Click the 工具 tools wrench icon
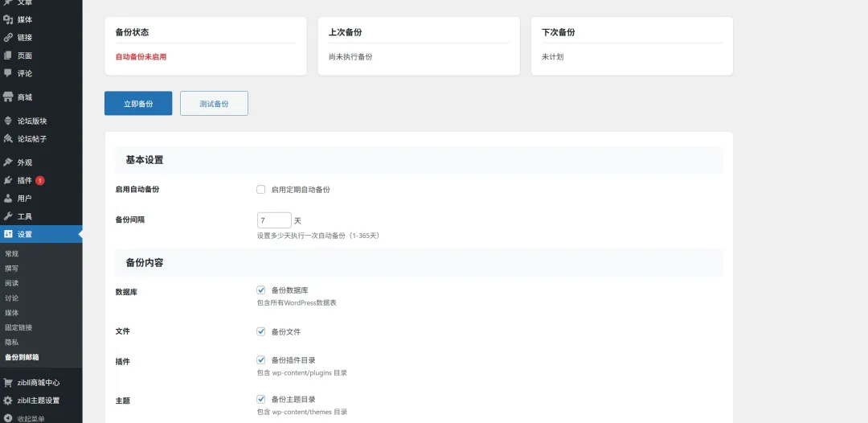The width and height of the screenshot is (868, 423). [8, 216]
